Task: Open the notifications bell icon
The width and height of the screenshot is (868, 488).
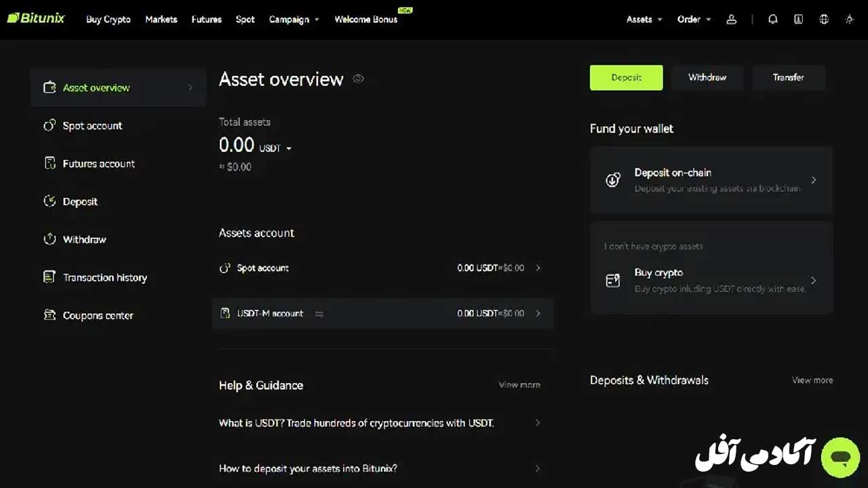Action: pos(772,20)
